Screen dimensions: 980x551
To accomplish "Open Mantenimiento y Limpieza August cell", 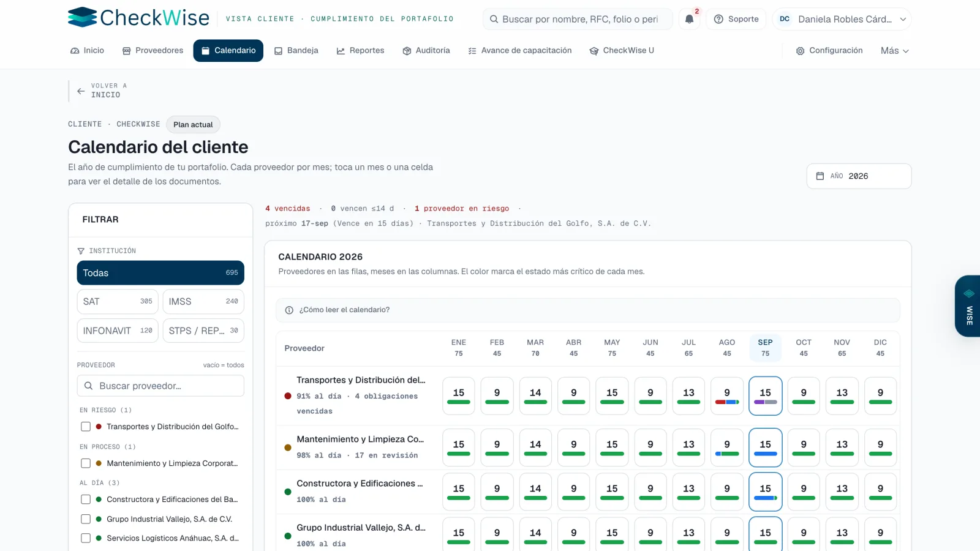I will click(x=727, y=448).
